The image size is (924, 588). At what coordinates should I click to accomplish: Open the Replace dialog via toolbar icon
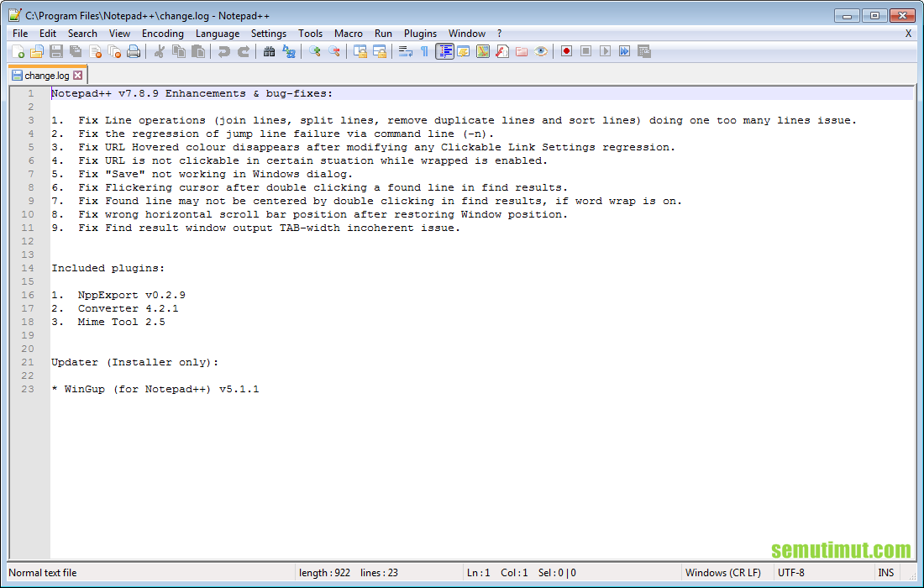pyautogui.click(x=290, y=50)
